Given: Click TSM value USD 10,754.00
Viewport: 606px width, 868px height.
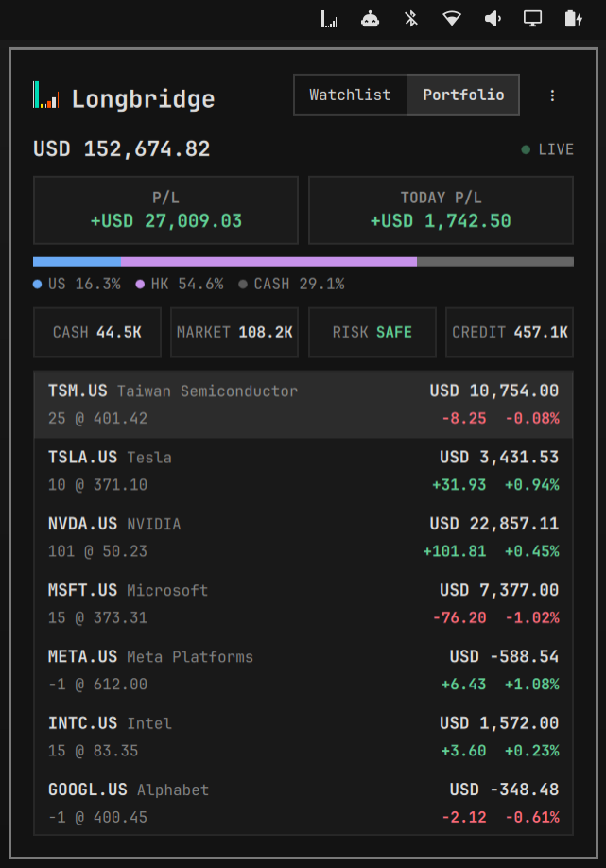Looking at the screenshot, I should tap(494, 391).
